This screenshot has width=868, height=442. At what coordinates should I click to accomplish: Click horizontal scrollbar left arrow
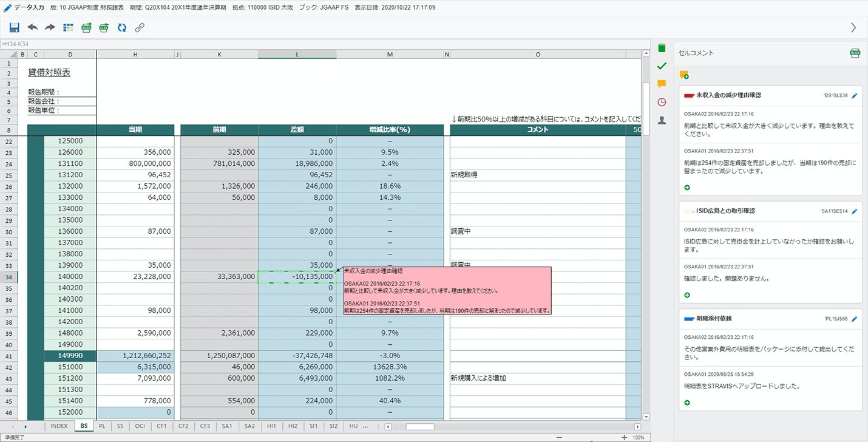tap(388, 427)
